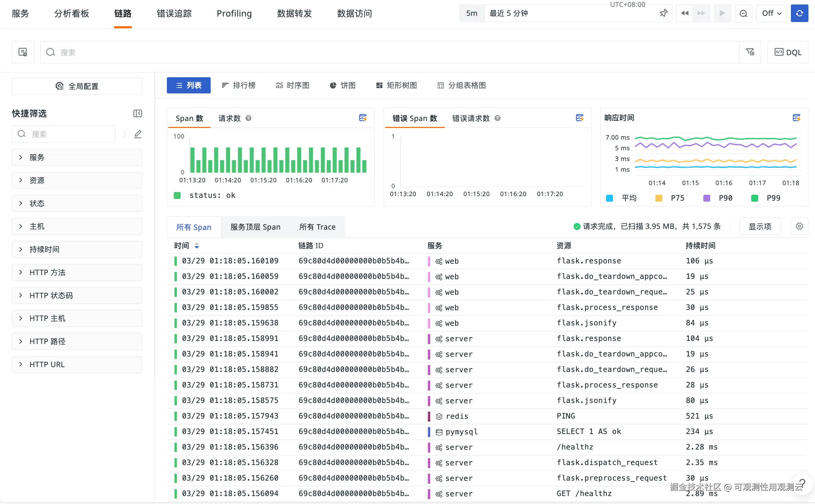
Task: Open the Profiling navigation tab
Action: [234, 13]
